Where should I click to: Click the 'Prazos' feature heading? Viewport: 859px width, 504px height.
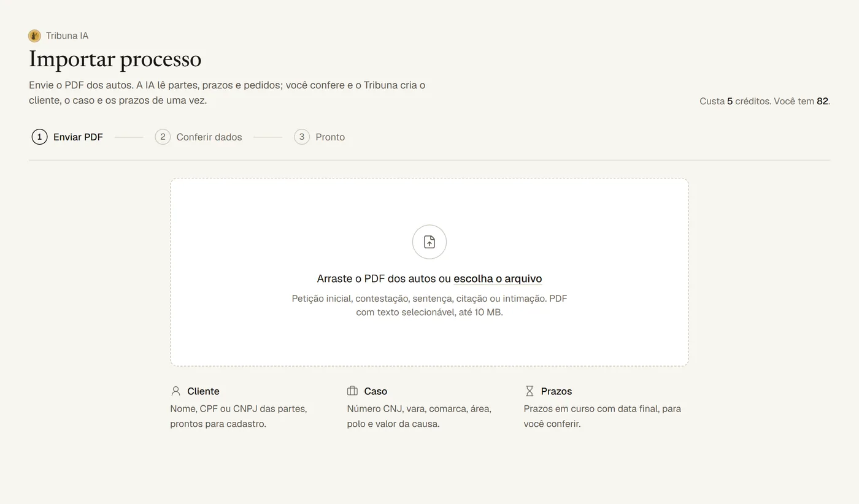tap(557, 391)
